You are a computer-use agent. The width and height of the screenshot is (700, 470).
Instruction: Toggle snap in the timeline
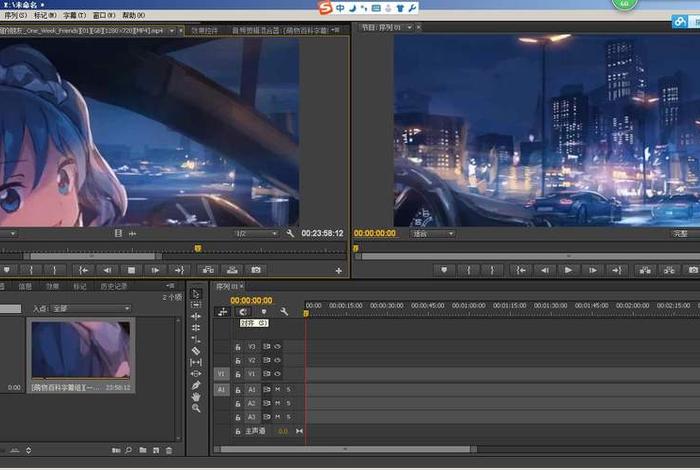(x=243, y=312)
